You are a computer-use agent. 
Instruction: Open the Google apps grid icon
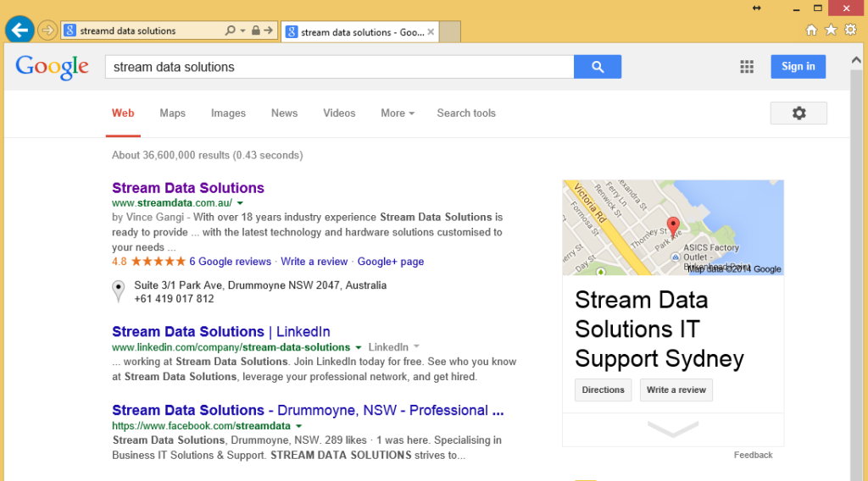click(x=747, y=67)
